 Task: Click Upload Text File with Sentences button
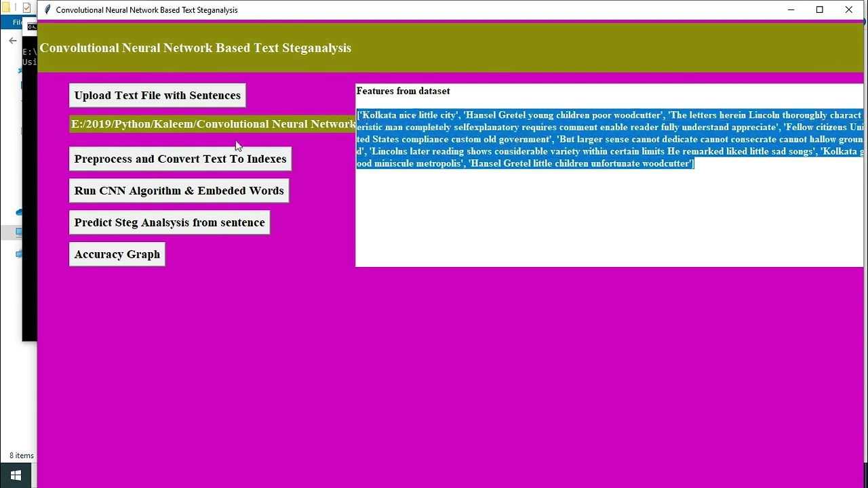[157, 96]
